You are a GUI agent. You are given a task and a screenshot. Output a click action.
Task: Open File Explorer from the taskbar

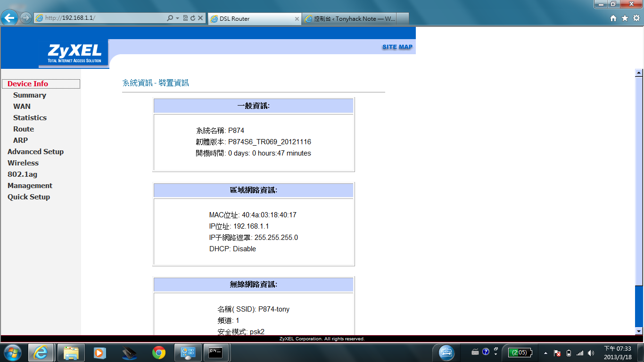point(71,353)
